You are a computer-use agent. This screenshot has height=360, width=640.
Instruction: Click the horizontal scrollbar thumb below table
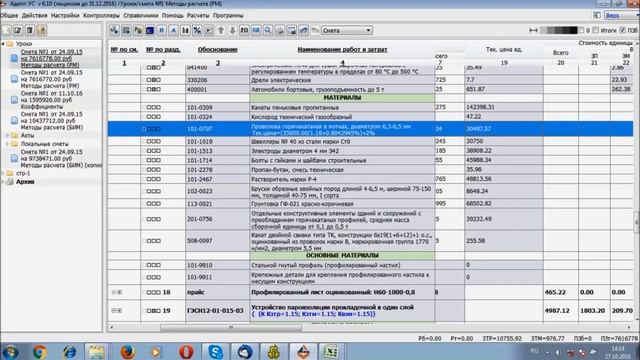click(x=231, y=327)
